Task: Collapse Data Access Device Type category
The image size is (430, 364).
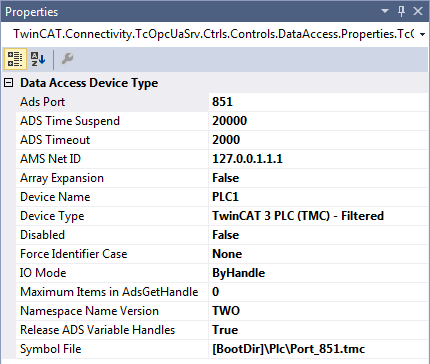Action: 9,83
